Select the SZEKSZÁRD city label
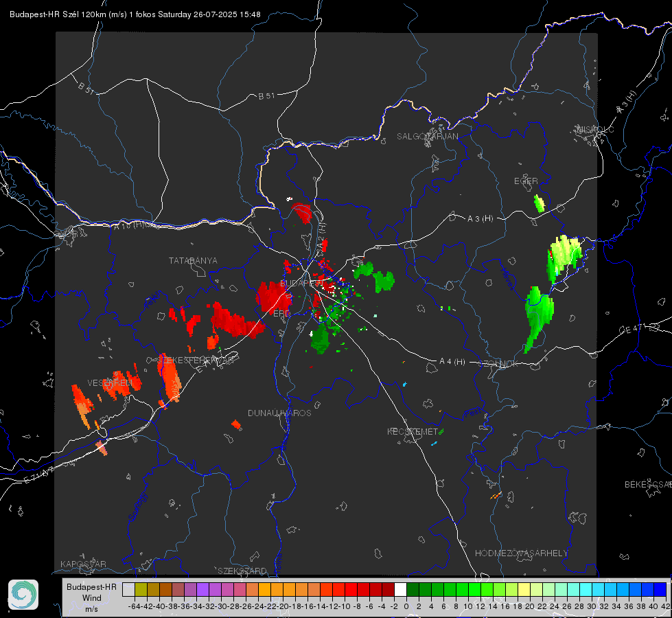This screenshot has width=672, height=618. pyautogui.click(x=242, y=571)
